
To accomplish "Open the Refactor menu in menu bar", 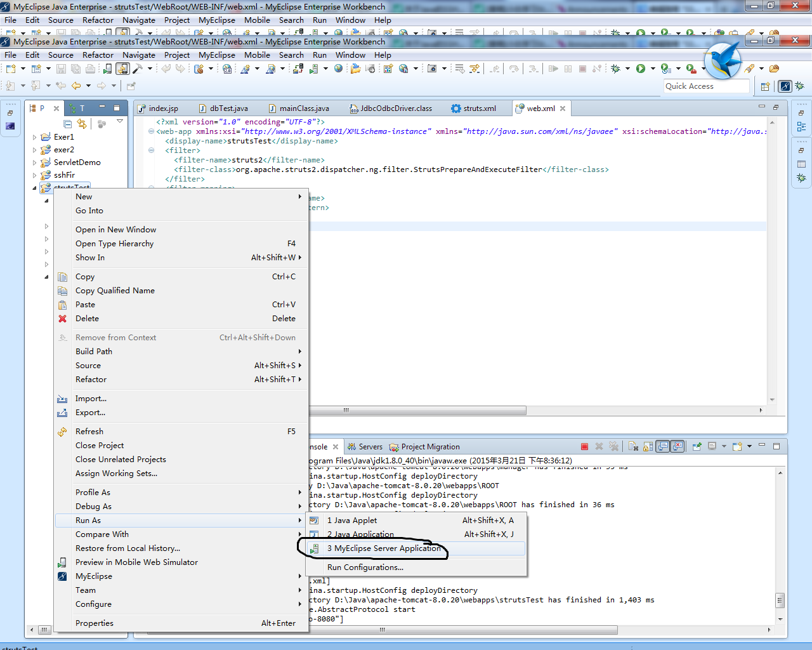I will pyautogui.click(x=98, y=55).
